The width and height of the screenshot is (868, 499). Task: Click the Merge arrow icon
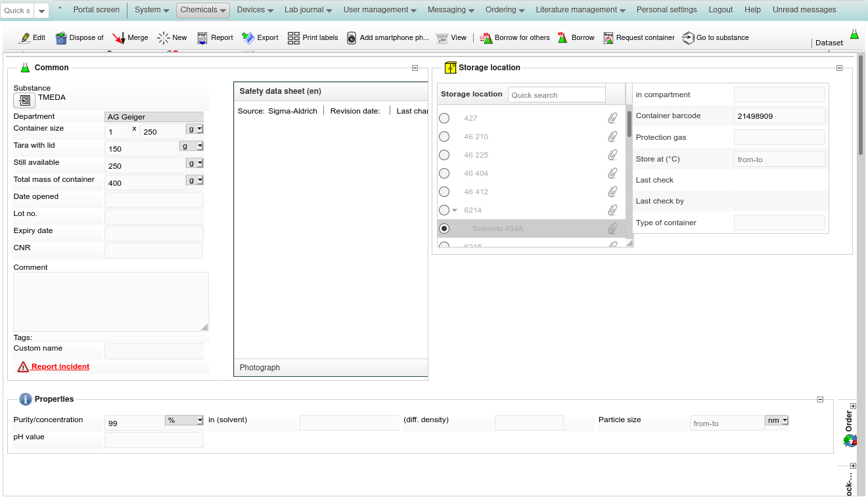pyautogui.click(x=118, y=38)
